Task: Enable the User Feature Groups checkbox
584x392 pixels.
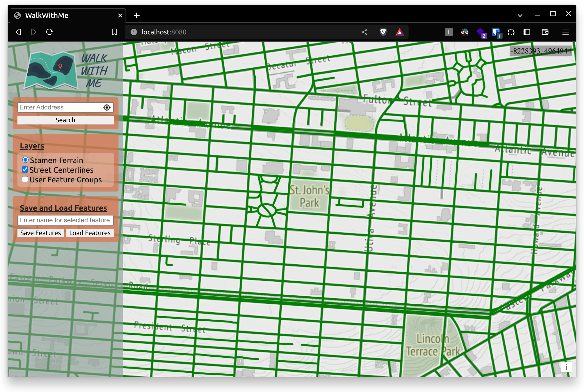Action: click(25, 179)
